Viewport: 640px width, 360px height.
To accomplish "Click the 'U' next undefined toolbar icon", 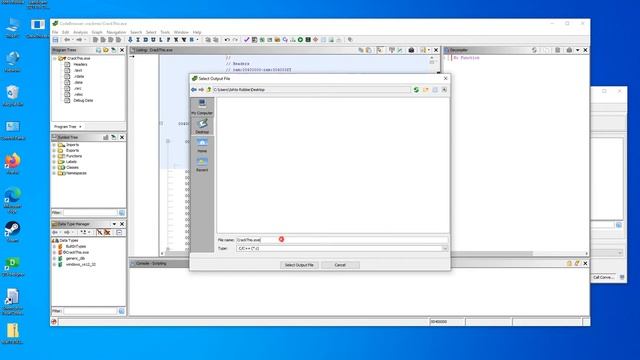I will click(x=153, y=40).
